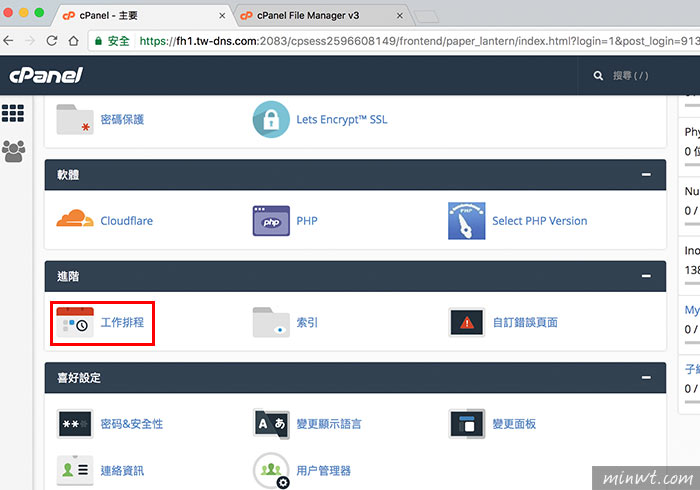
Task: Click the secure lock 安全 indicator
Action: (x=112, y=41)
